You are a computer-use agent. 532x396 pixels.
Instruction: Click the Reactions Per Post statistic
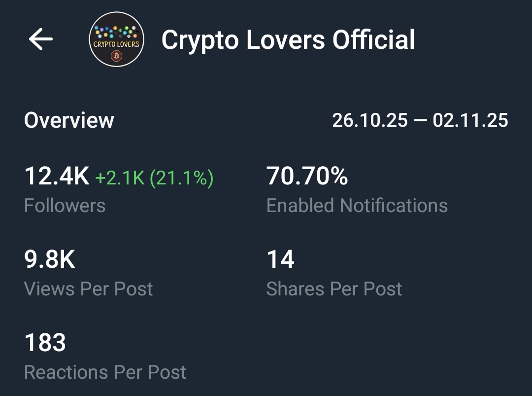pos(105,358)
